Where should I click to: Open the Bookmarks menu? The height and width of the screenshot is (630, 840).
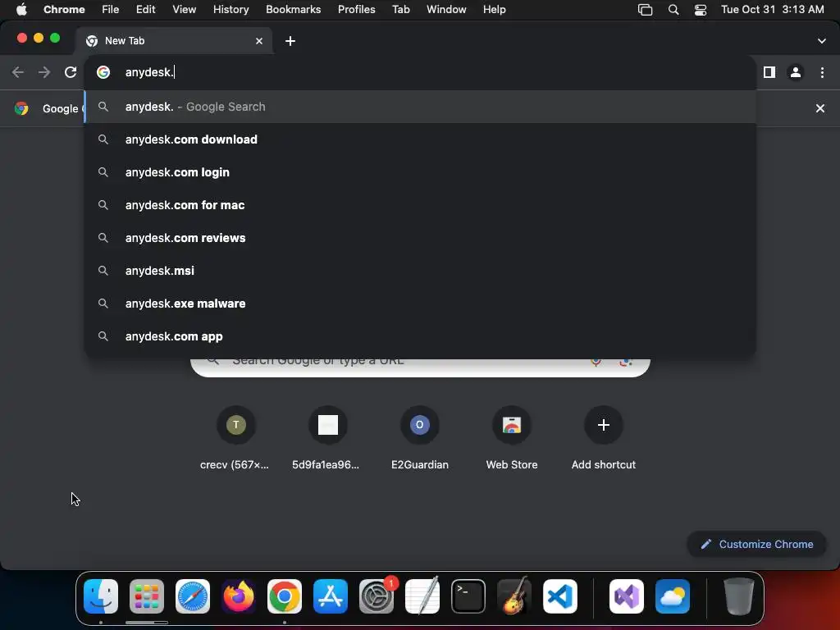tap(293, 10)
